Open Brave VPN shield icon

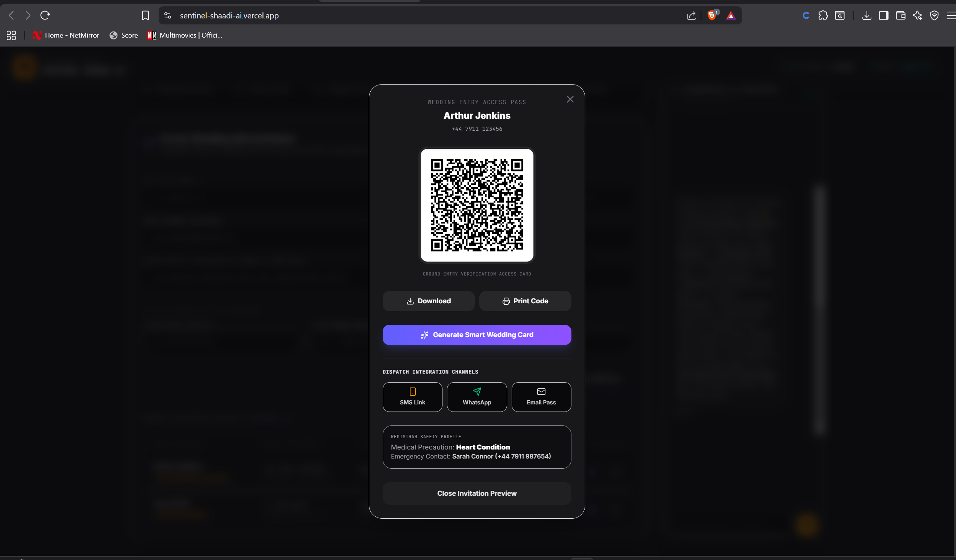(x=934, y=15)
